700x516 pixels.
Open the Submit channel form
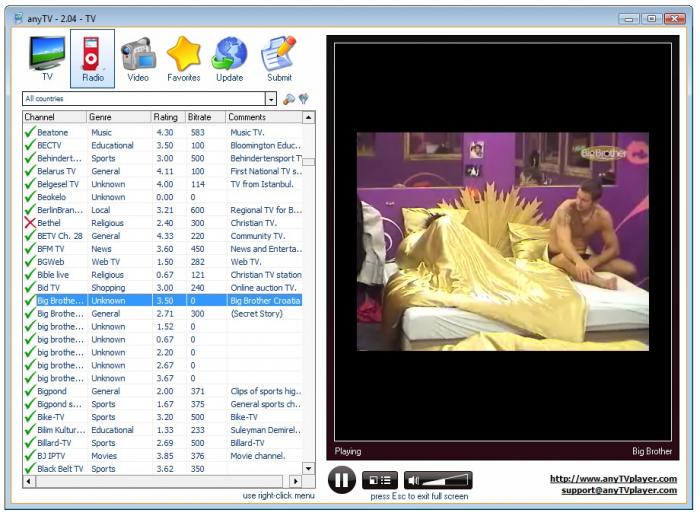click(279, 58)
